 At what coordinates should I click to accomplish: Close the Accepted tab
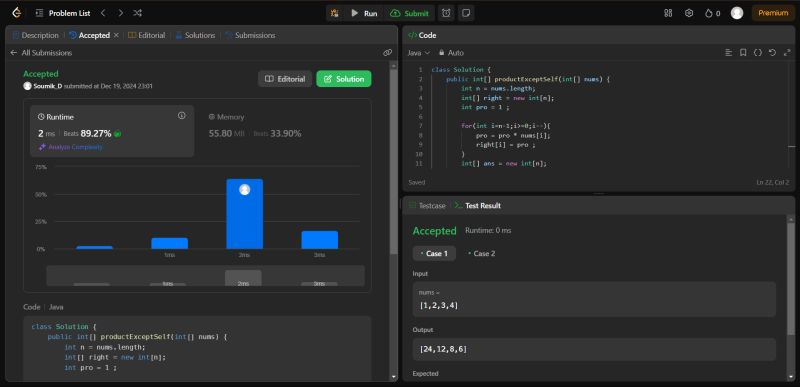click(x=116, y=35)
